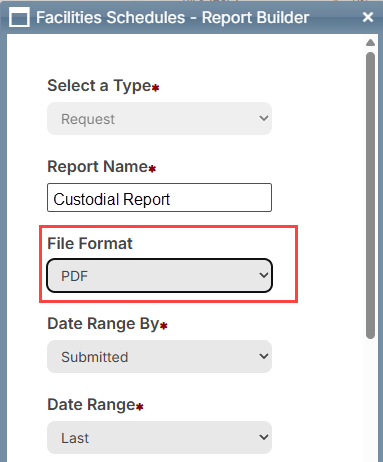This screenshot has width=383, height=462.
Task: Expand the Date Range By dropdown
Action: tap(159, 356)
